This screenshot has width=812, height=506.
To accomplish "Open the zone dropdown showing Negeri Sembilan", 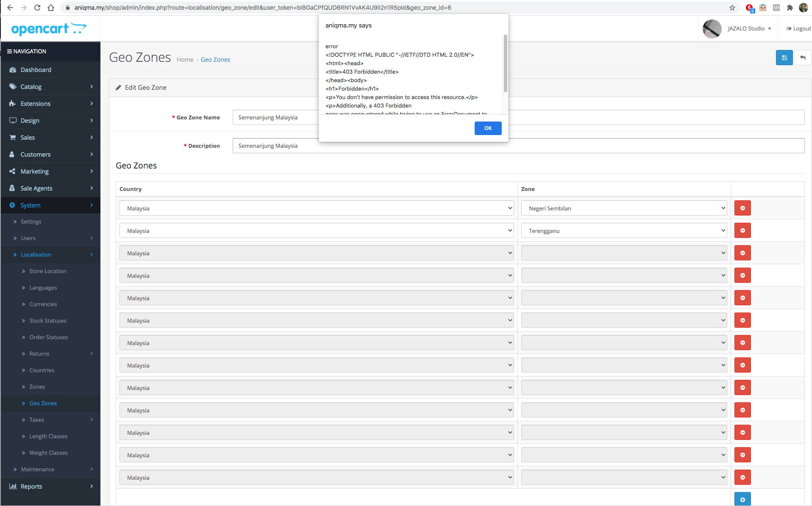I will tap(624, 208).
